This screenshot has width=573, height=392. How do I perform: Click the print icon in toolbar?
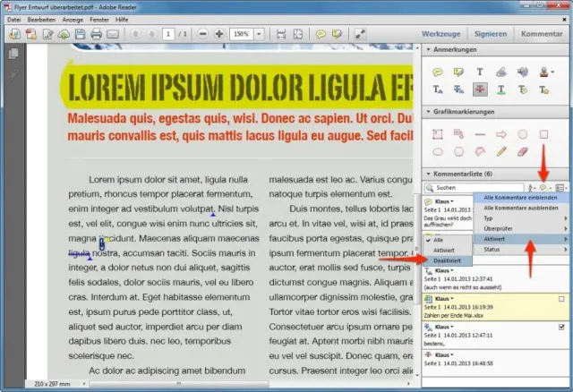click(x=96, y=34)
